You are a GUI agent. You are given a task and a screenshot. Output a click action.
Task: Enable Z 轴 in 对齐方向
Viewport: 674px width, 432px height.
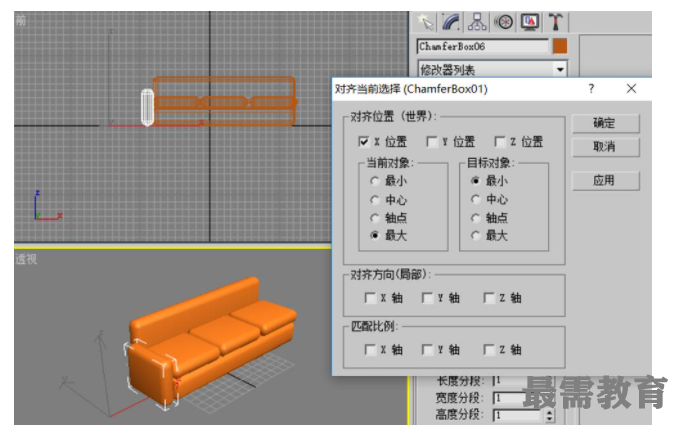tap(489, 297)
